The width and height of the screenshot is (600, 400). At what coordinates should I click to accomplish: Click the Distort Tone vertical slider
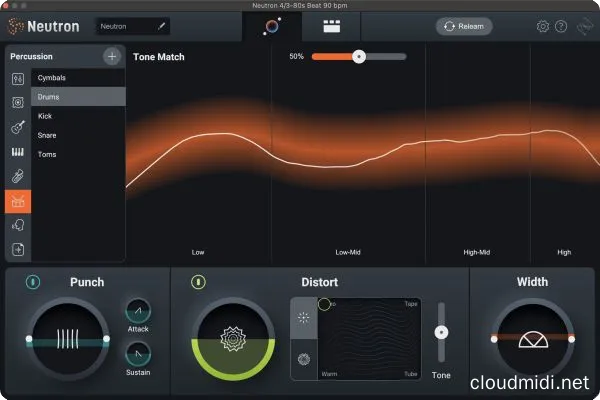coord(441,332)
